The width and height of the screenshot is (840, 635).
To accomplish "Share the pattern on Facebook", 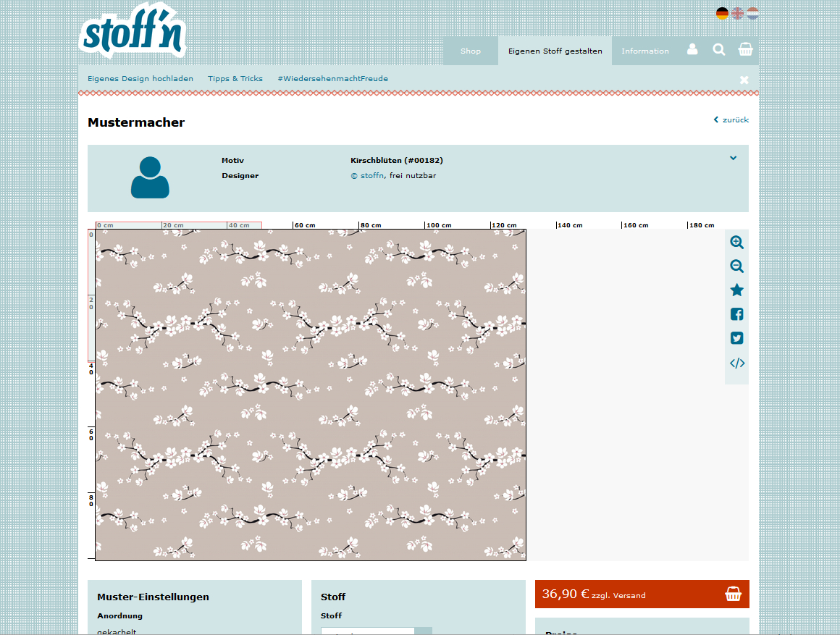I will 736,314.
